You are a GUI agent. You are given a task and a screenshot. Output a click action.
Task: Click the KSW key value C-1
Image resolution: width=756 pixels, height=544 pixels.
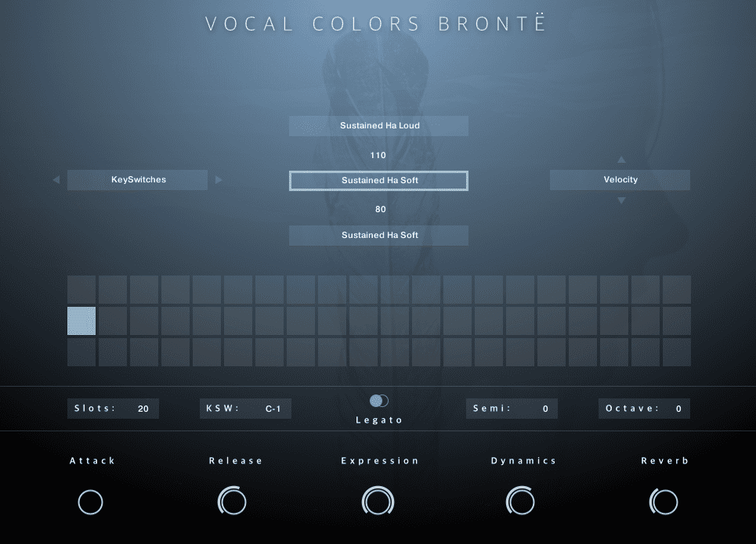point(273,409)
